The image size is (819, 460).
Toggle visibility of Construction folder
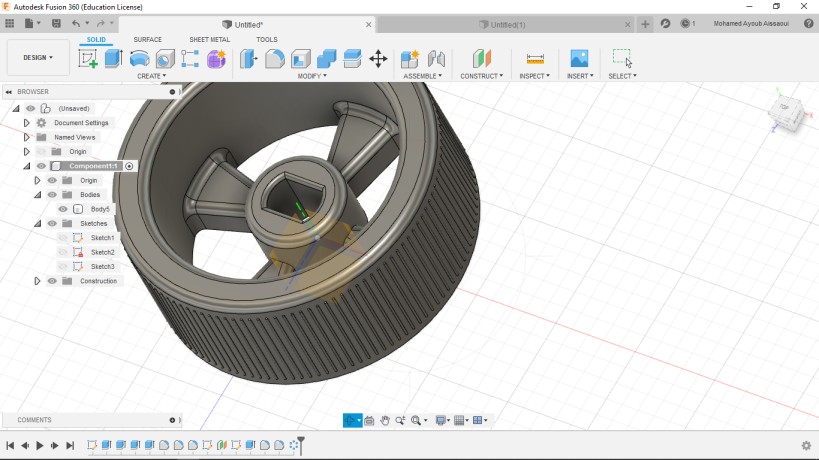click(x=52, y=281)
